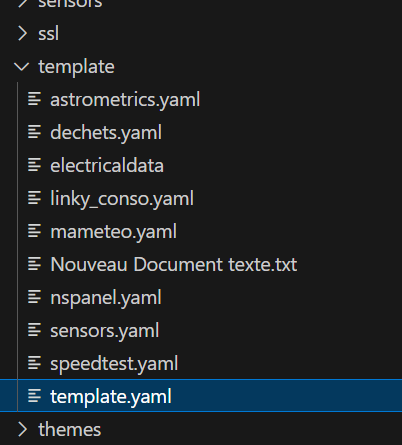Click the file icon beside astrometrics.yaml

pyautogui.click(x=34, y=99)
